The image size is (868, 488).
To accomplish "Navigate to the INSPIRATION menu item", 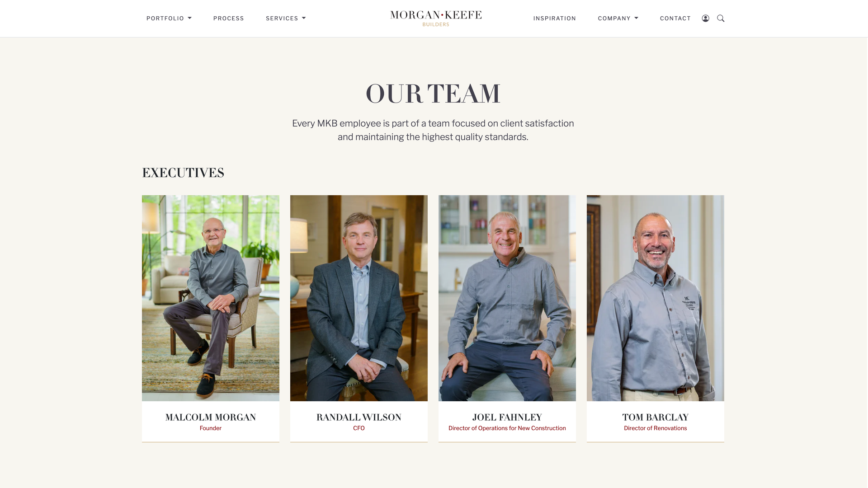I will (554, 18).
